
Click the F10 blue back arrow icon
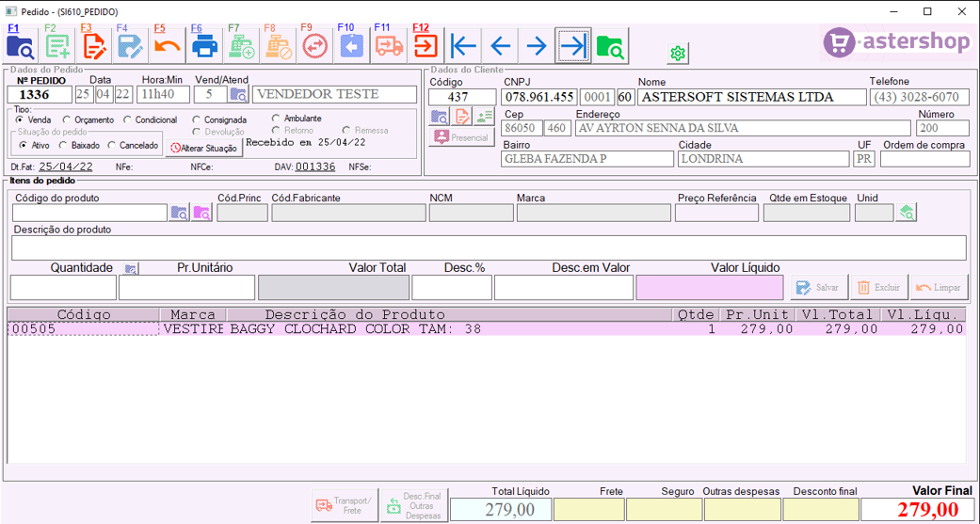351,45
